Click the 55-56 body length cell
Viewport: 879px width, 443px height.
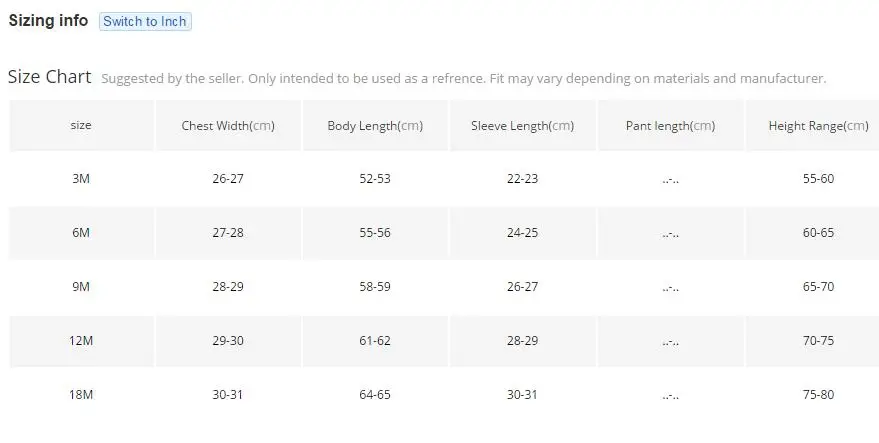pyautogui.click(x=375, y=232)
